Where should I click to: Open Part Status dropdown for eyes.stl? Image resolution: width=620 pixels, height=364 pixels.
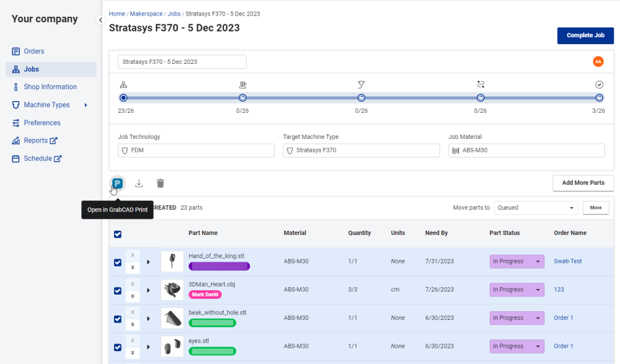pos(517,346)
